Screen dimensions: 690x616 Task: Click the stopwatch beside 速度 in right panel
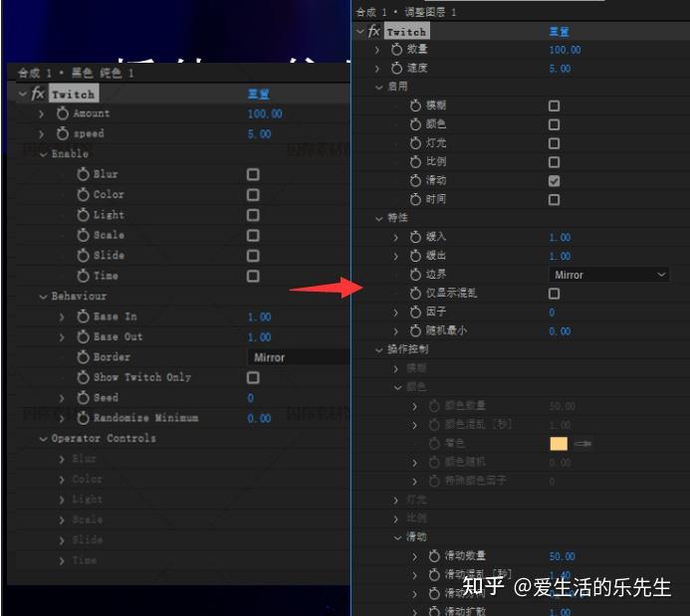[396, 68]
